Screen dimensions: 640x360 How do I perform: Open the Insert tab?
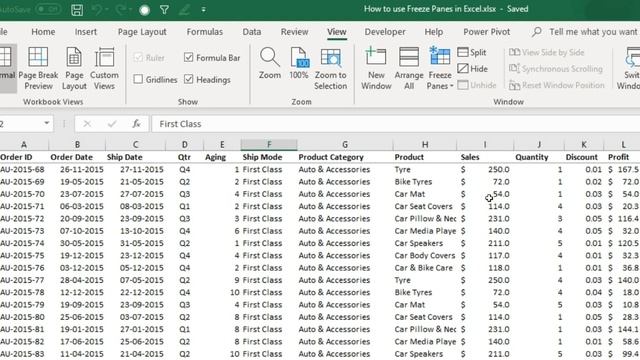click(86, 32)
